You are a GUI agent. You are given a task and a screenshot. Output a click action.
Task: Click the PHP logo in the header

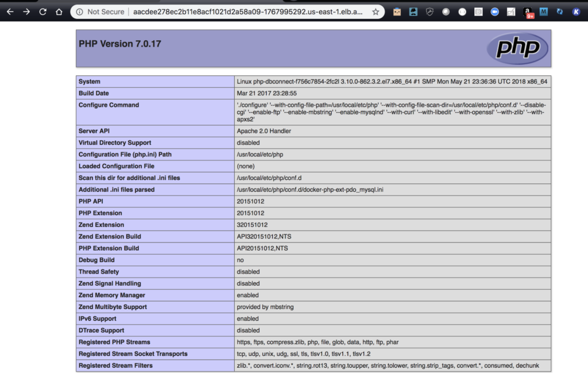point(517,48)
